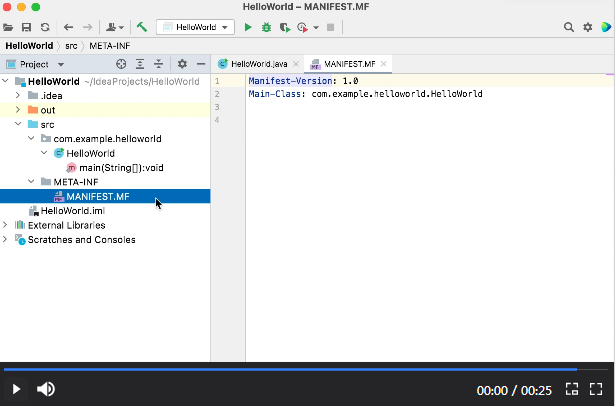Select opened file crosshair icon in Project panel
615x406 pixels.
121,64
